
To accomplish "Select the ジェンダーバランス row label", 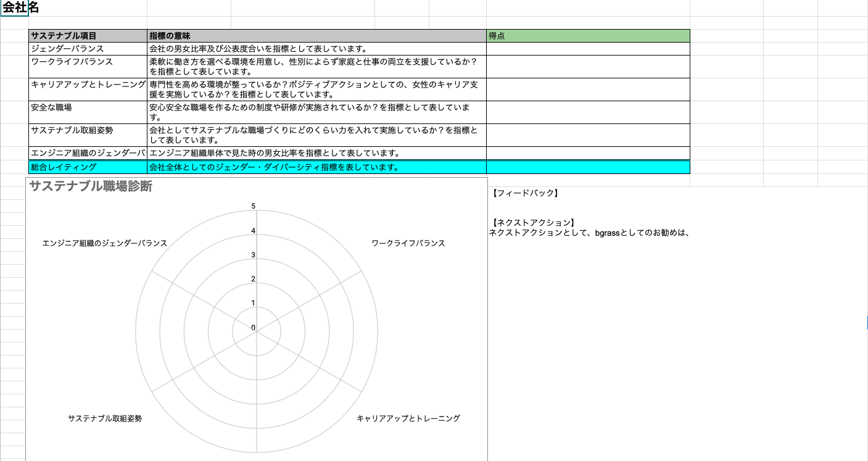I will (88, 49).
